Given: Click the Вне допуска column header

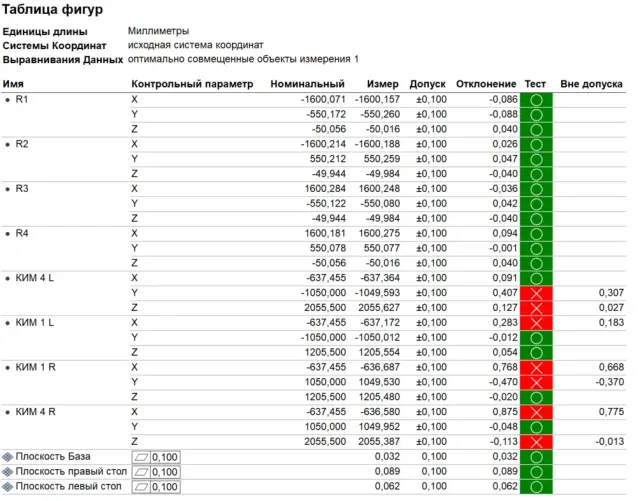Looking at the screenshot, I should click(591, 84).
